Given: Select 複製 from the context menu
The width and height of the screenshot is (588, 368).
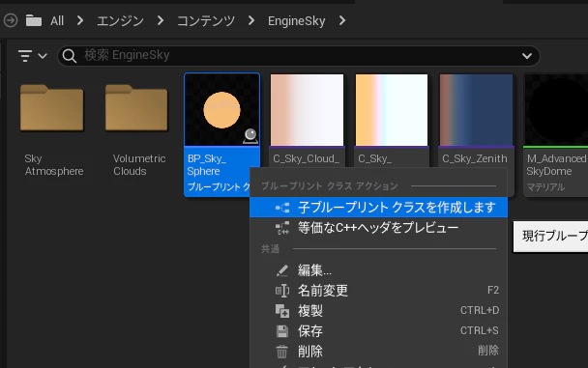Looking at the screenshot, I should point(378,311).
